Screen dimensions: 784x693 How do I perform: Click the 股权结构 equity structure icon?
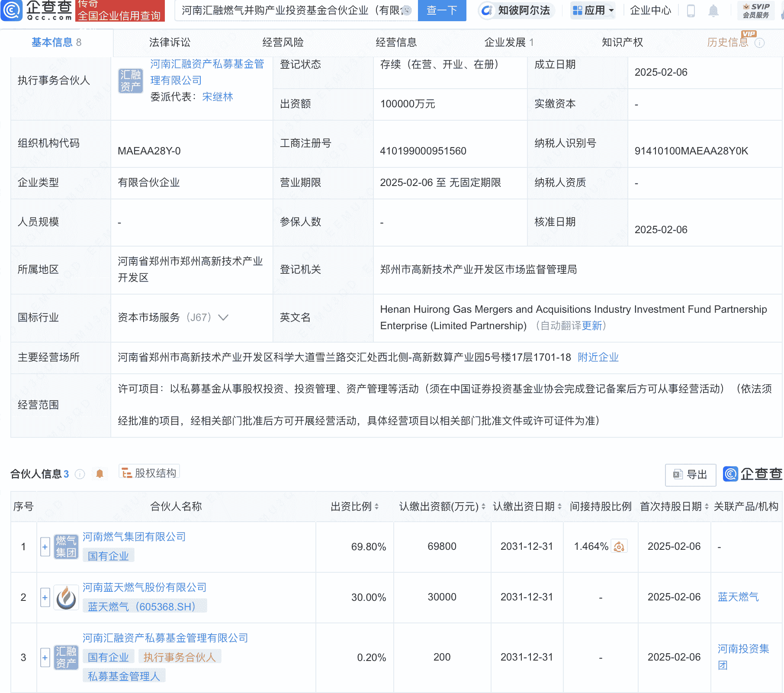coord(127,473)
